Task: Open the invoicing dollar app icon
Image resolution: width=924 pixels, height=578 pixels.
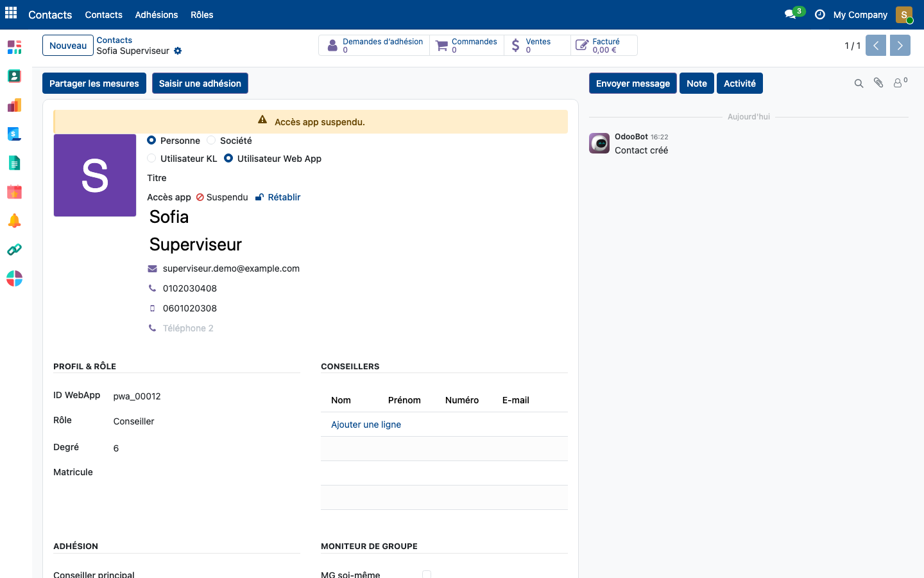Action: 14,134
